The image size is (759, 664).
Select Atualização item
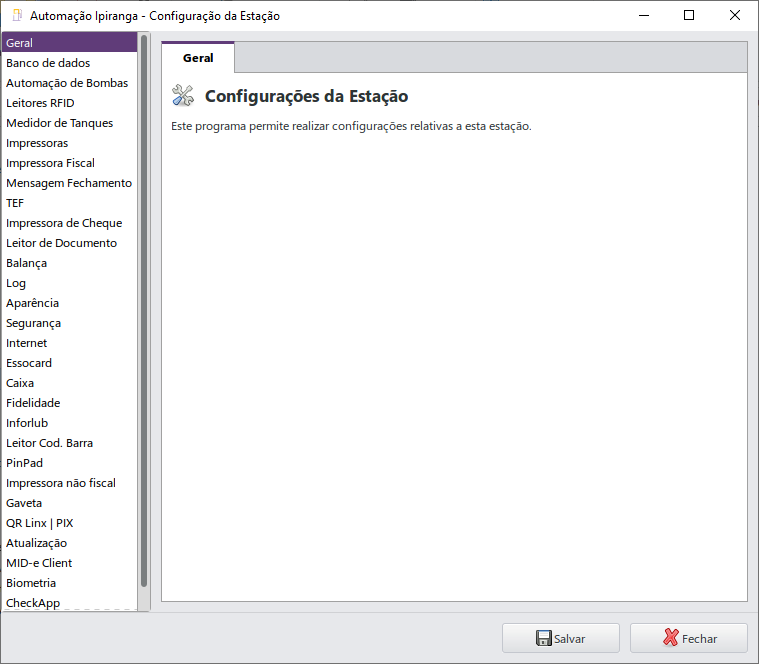(x=70, y=543)
